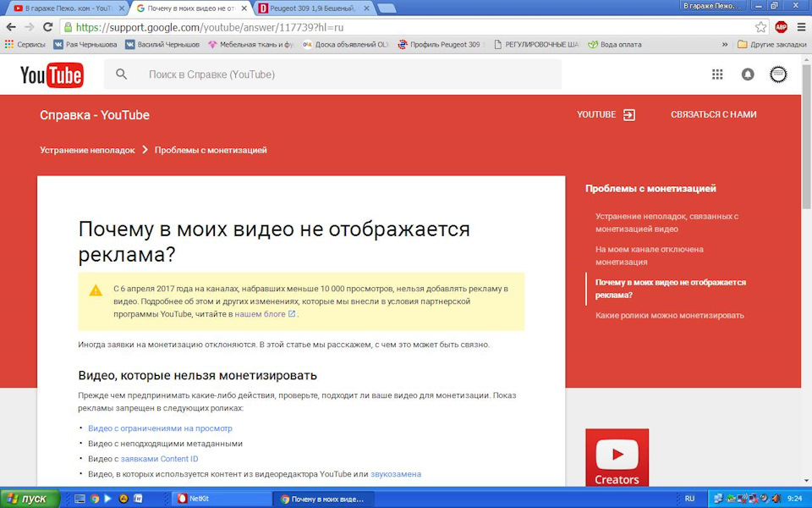This screenshot has width=812, height=508.
Task: Focus the 'Поиск в Справке' search field
Action: [x=332, y=75]
